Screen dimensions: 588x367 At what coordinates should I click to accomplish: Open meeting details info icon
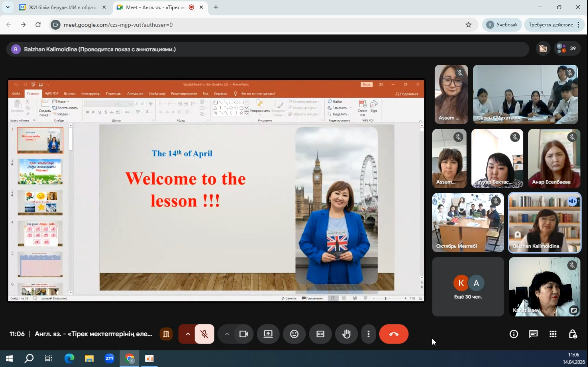tap(514, 334)
